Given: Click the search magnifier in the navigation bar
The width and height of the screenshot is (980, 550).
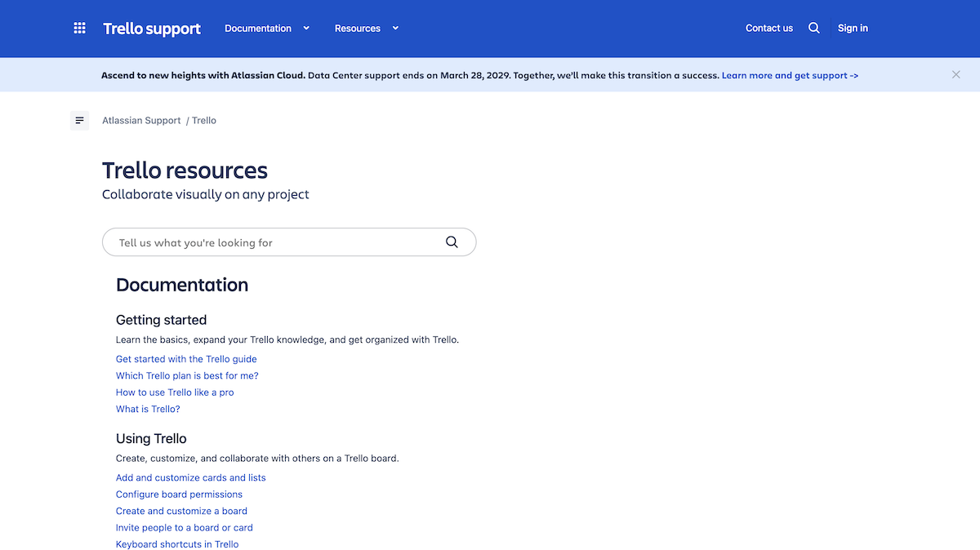Looking at the screenshot, I should (813, 28).
